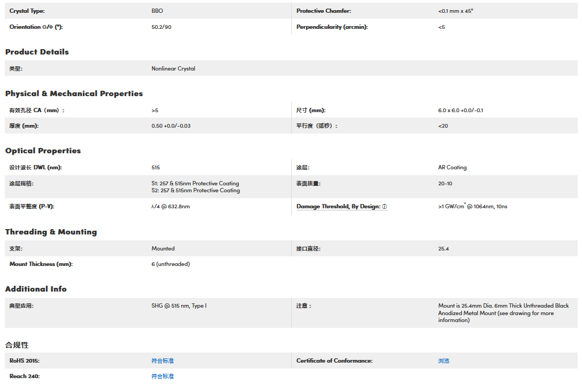
Task: Click the BBO crystal type value
Action: (x=157, y=11)
